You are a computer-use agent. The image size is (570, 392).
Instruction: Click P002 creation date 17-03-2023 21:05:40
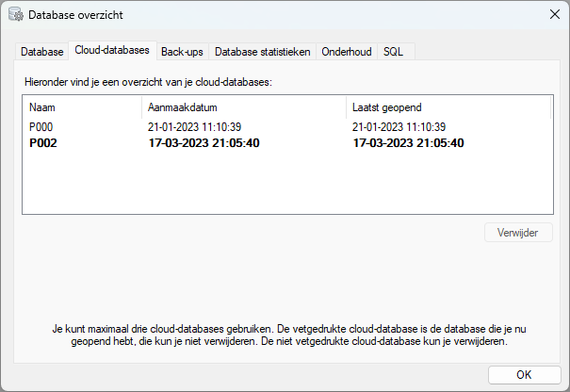pos(204,143)
